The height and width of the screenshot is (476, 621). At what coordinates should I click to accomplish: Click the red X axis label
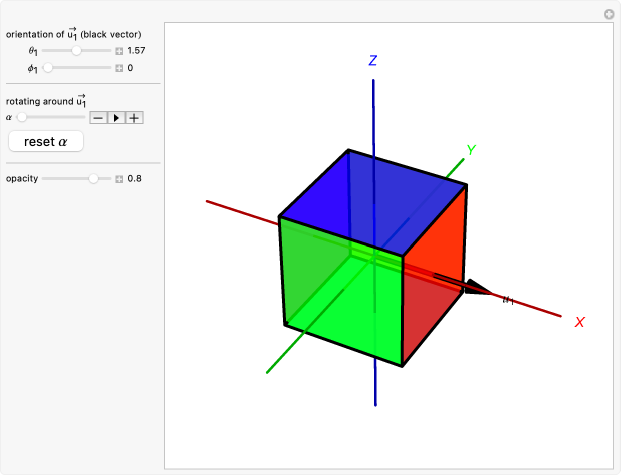[579, 322]
